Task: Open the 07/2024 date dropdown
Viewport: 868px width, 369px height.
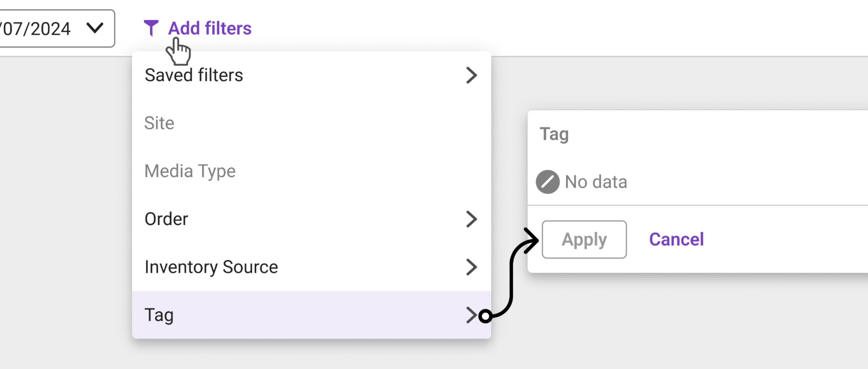Action: pos(54,29)
